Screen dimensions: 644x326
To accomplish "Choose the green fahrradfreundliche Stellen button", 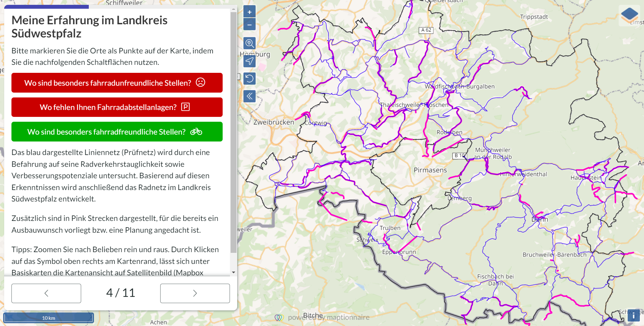I will point(117,132).
